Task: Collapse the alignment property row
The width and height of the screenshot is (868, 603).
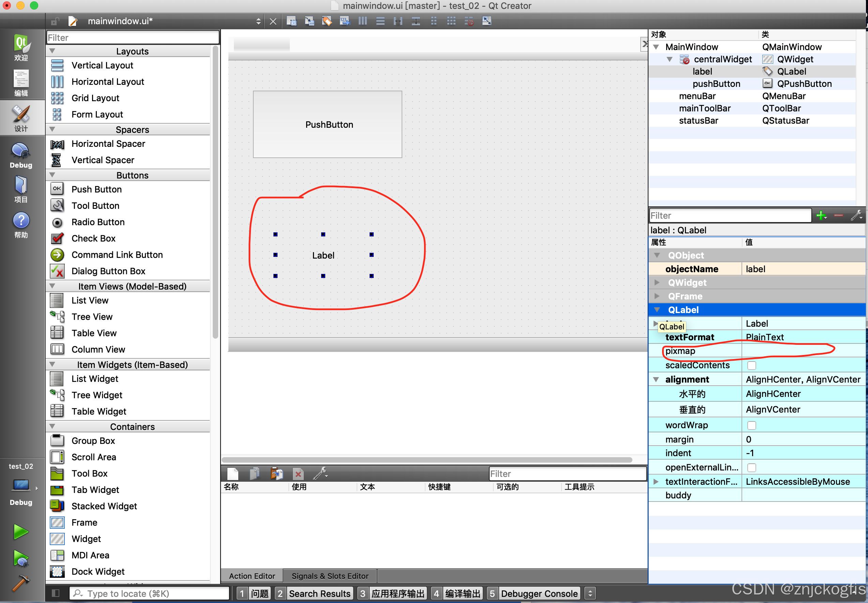Action: click(656, 379)
